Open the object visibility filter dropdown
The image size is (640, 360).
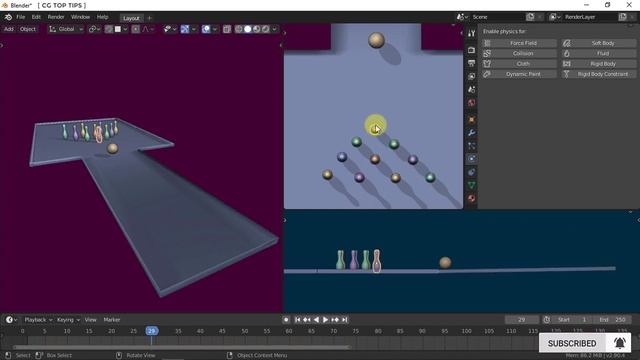(x=169, y=29)
